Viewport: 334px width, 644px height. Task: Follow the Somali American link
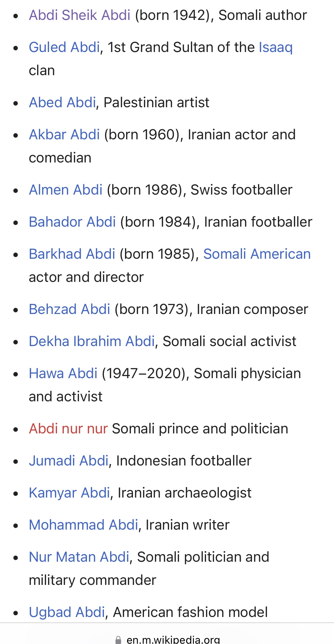click(257, 254)
